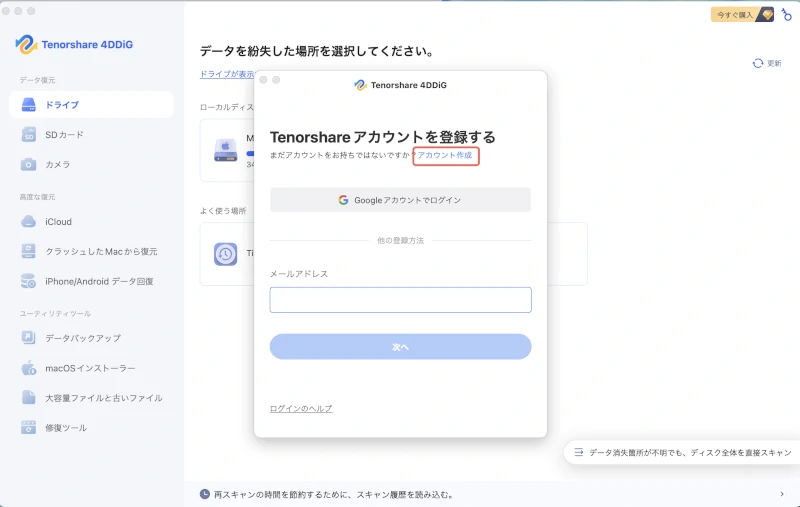Choose the カメラ camera icon

click(29, 164)
